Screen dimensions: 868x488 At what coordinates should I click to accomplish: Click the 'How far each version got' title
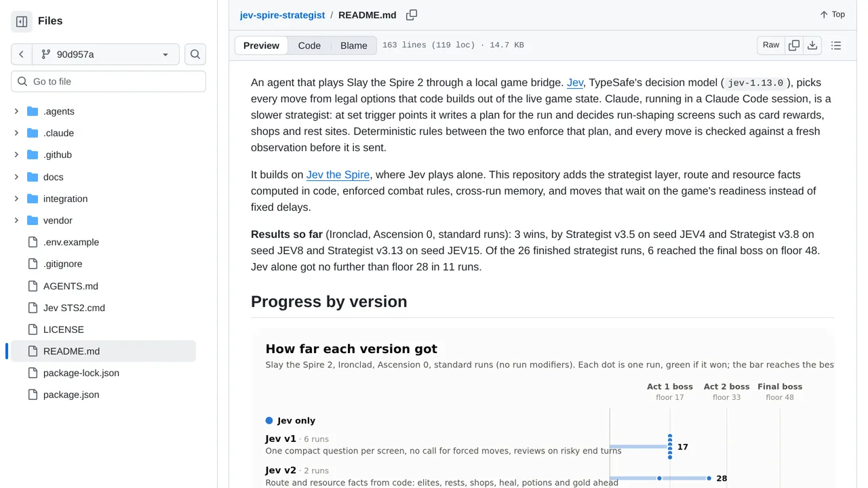351,349
